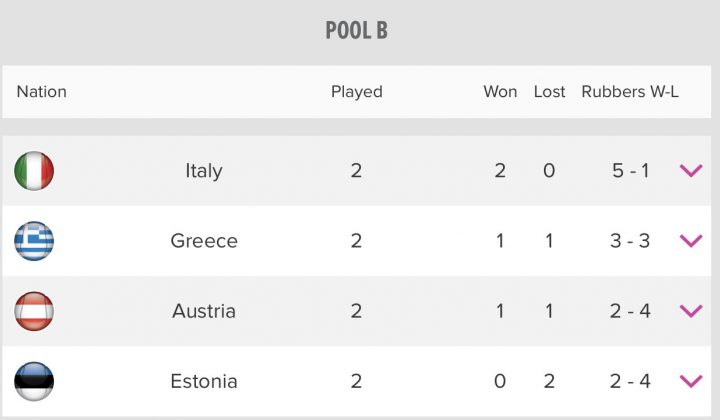Click Italy's 5 - 1 rubbers score
Viewport: 720px width, 420px height.
[x=630, y=171]
